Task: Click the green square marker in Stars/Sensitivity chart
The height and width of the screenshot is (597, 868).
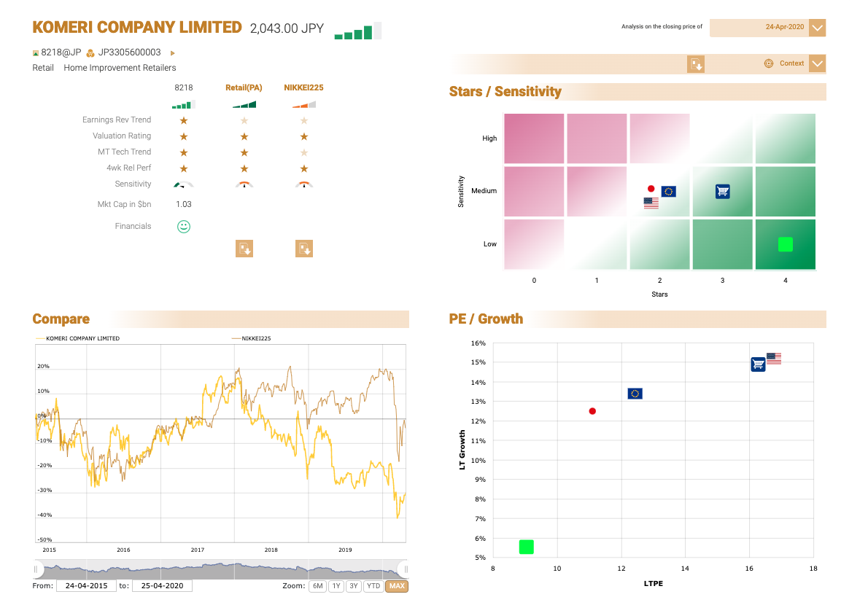Action: point(786,244)
